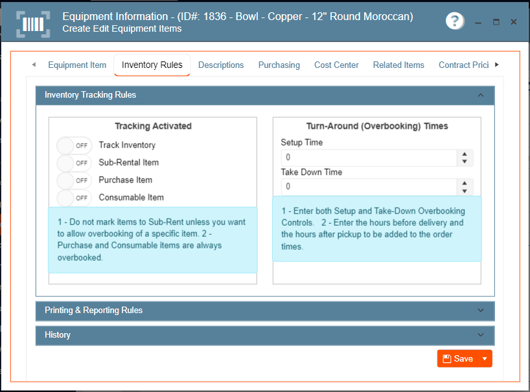This screenshot has width=530, height=392.
Task: Open the Descriptions tab
Action: (221, 65)
